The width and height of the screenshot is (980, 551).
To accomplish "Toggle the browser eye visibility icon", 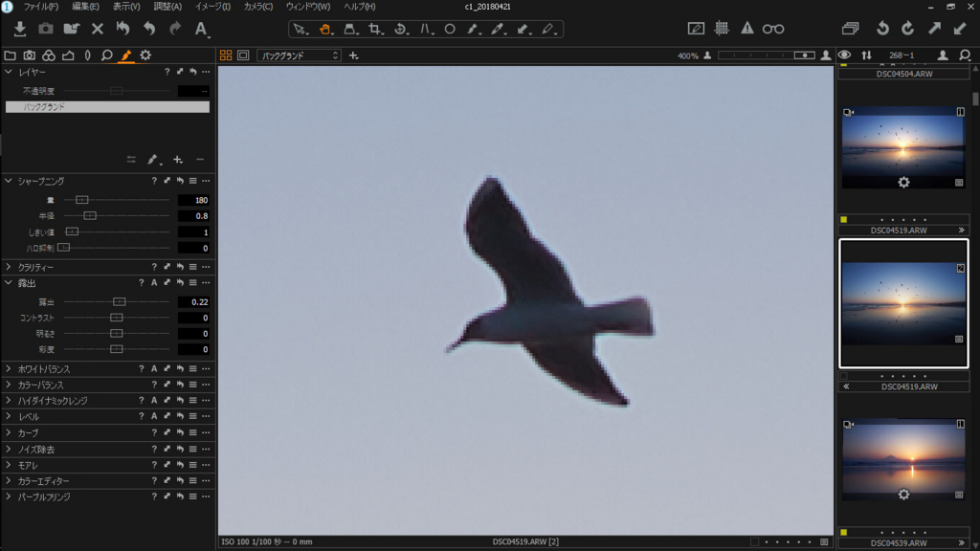I will point(844,55).
